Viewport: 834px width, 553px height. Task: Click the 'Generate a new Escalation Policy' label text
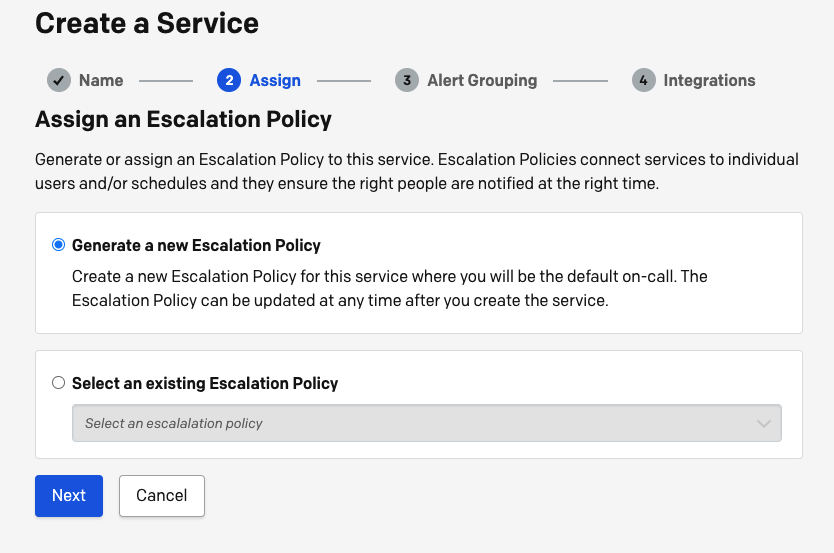click(x=196, y=245)
